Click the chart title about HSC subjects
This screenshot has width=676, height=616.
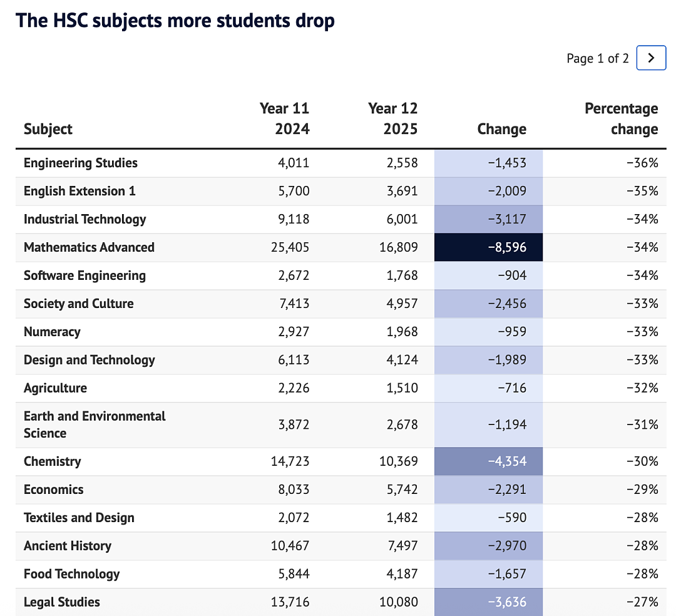(175, 21)
